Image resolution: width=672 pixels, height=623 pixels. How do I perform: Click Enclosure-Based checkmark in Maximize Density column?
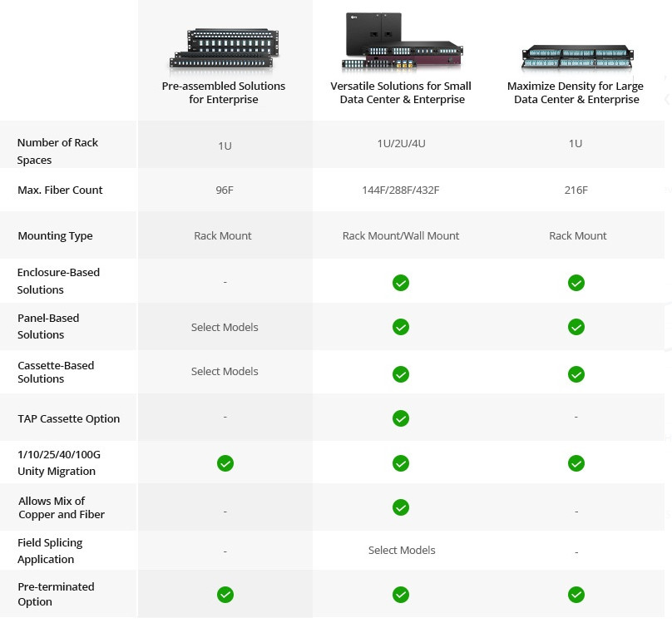pyautogui.click(x=576, y=283)
